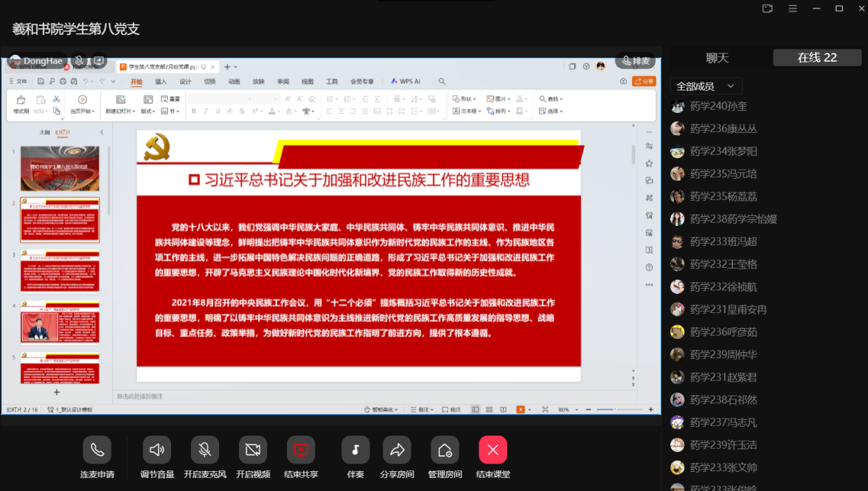Toggle 开启麦克风 to unmute microphone
Screen dimensions: 868x491
click(205, 450)
